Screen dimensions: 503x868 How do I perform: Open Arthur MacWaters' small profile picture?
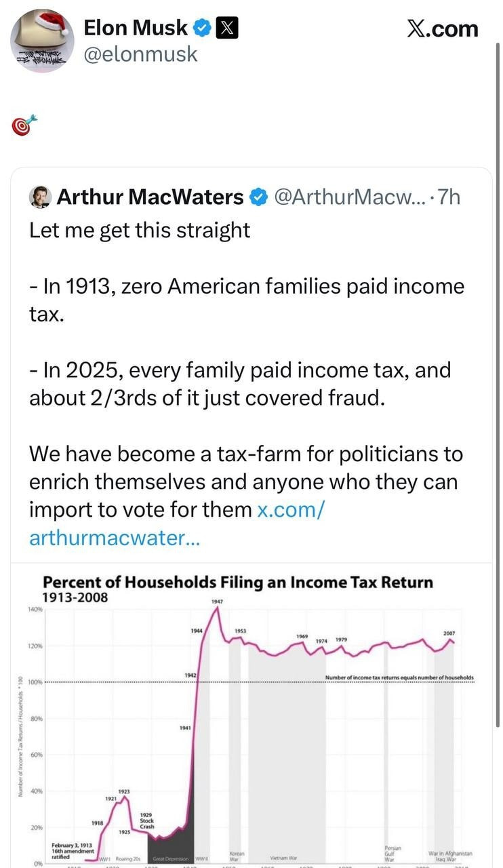pos(41,197)
